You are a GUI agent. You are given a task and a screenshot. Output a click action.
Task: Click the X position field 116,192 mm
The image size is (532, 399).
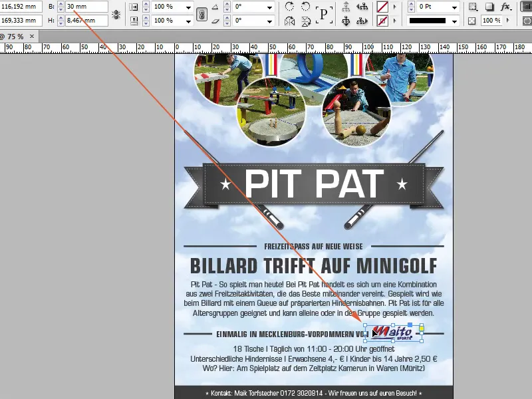click(x=21, y=7)
